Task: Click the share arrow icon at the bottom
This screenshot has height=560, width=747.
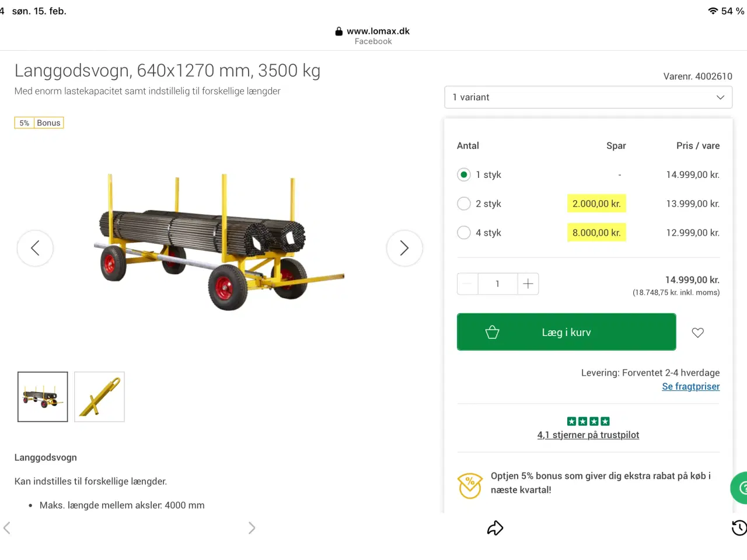Action: (x=495, y=527)
